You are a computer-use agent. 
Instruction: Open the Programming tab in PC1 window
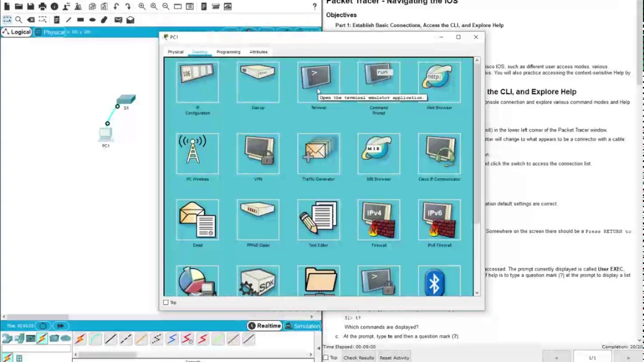click(228, 52)
